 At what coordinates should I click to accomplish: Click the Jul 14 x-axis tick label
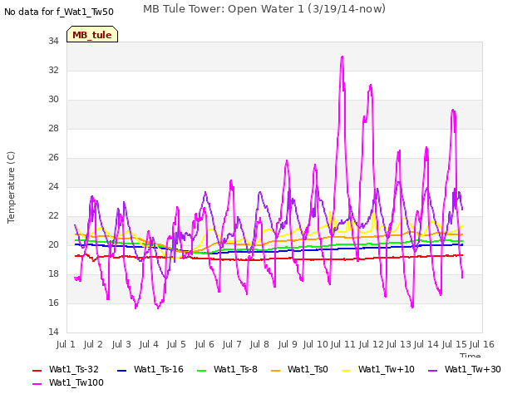click(426, 344)
